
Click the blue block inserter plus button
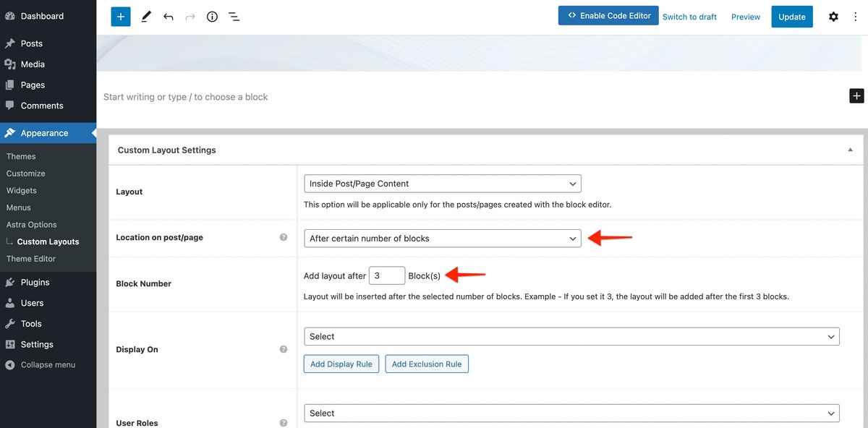121,16
